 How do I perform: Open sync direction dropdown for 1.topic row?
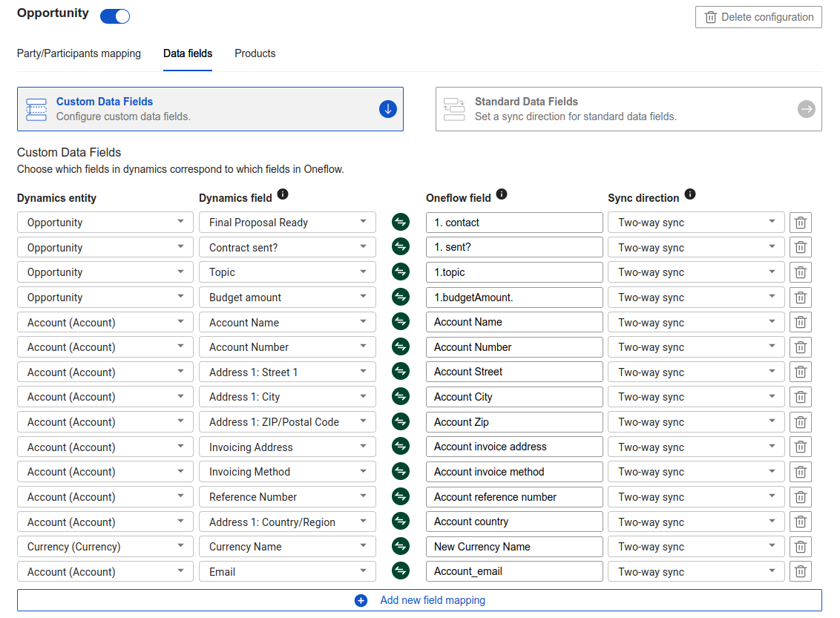[x=697, y=272]
